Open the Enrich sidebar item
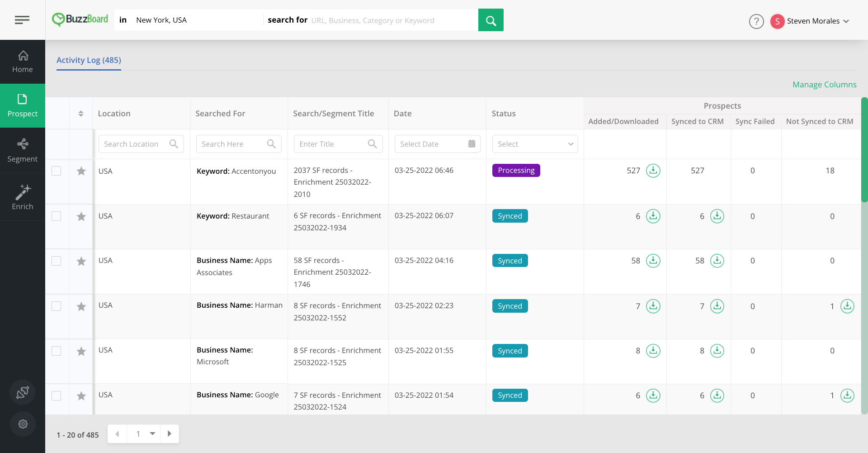868x453 pixels. pos(23,197)
